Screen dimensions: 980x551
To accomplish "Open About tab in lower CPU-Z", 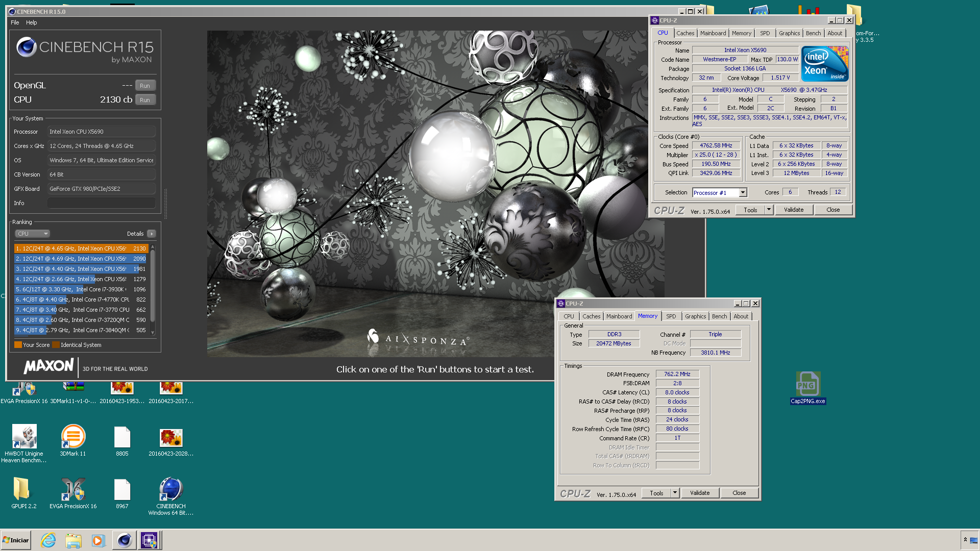I will tap(741, 316).
